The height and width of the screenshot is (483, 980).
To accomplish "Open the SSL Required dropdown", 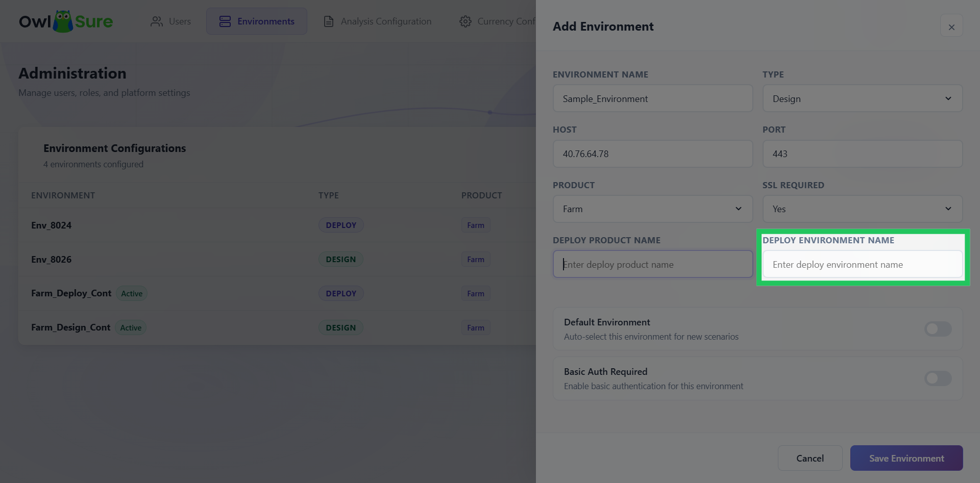I will (x=863, y=209).
